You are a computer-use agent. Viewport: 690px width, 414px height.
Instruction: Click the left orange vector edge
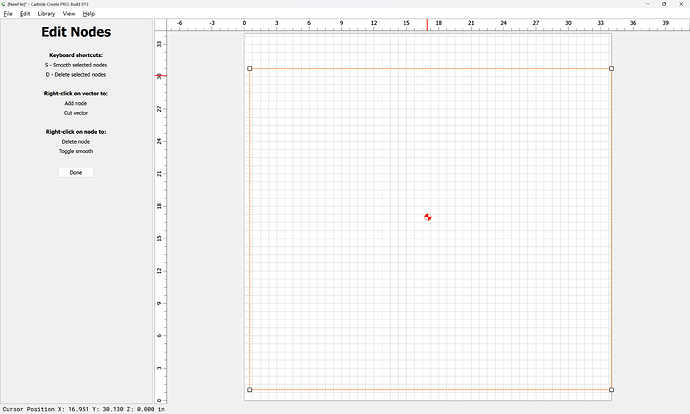tap(250, 230)
